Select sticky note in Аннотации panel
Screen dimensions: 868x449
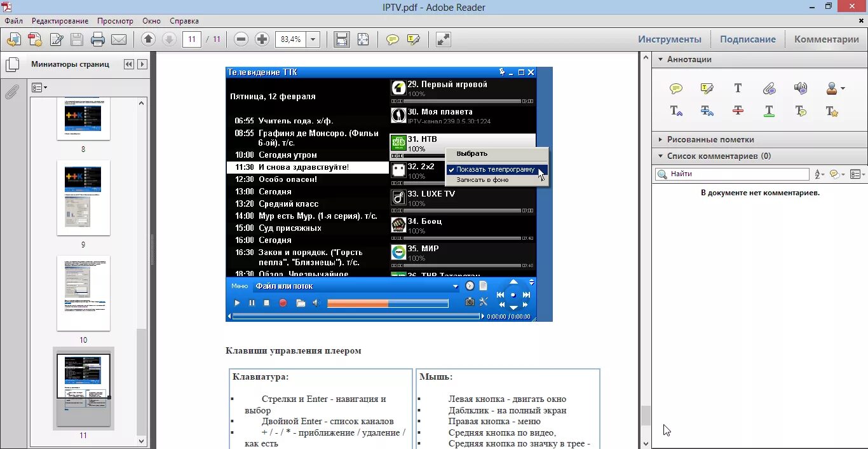pos(677,89)
